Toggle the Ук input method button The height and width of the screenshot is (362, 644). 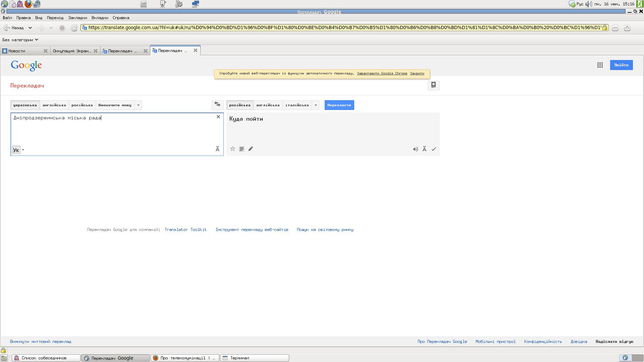click(x=16, y=150)
